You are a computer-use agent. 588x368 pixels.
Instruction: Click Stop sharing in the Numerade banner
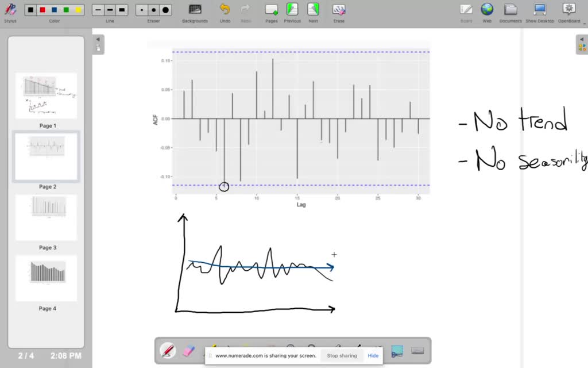tap(342, 355)
